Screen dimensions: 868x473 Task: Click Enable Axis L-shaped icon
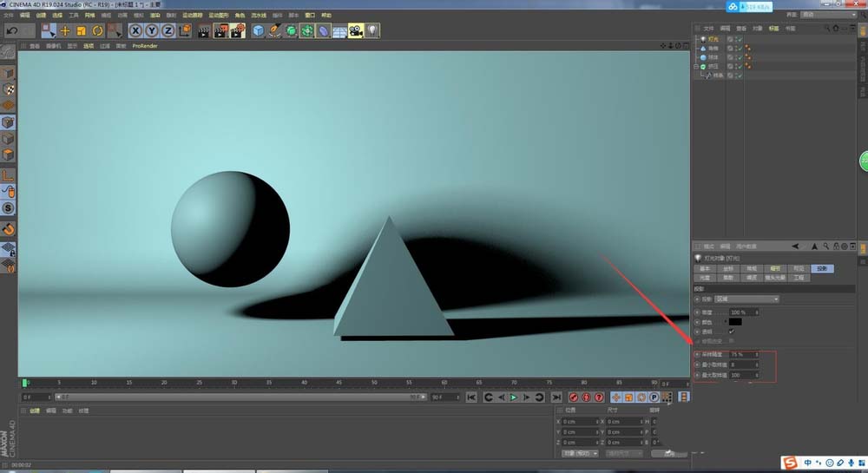[9, 175]
